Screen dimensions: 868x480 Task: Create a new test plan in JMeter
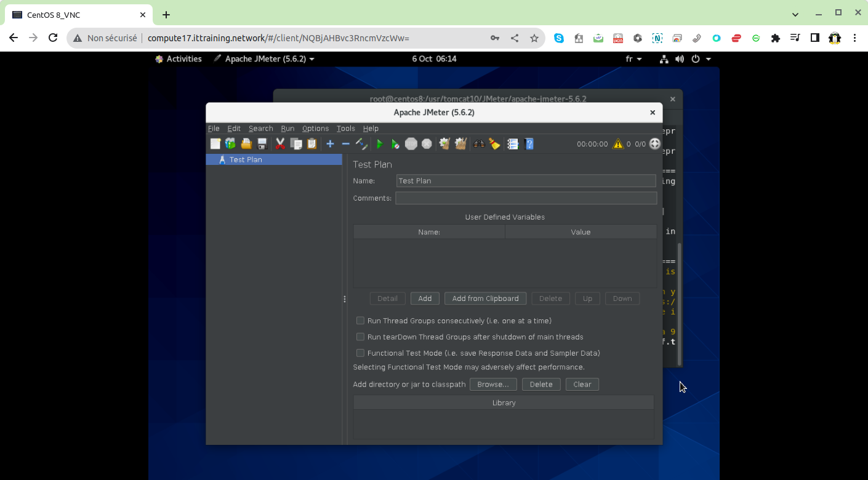(215, 144)
